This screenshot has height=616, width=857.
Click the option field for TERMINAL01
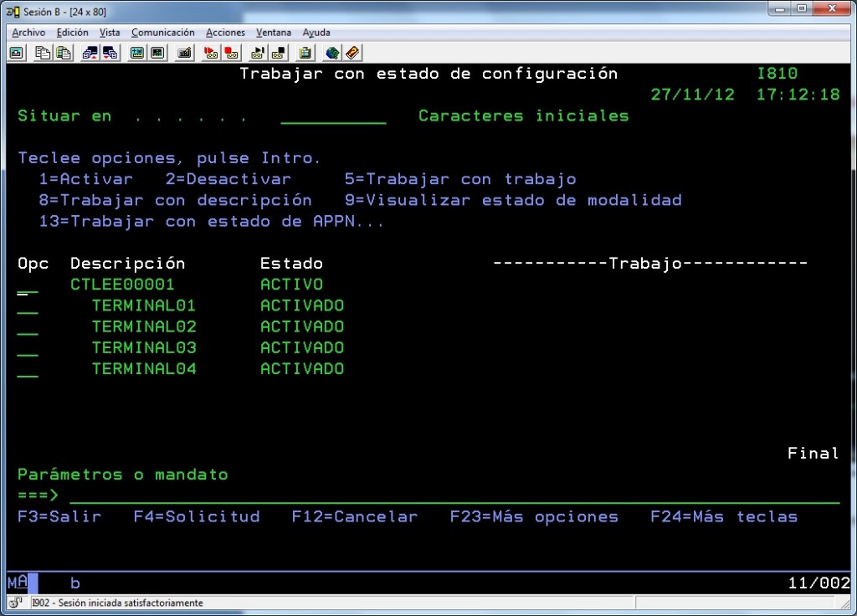pyautogui.click(x=28, y=306)
